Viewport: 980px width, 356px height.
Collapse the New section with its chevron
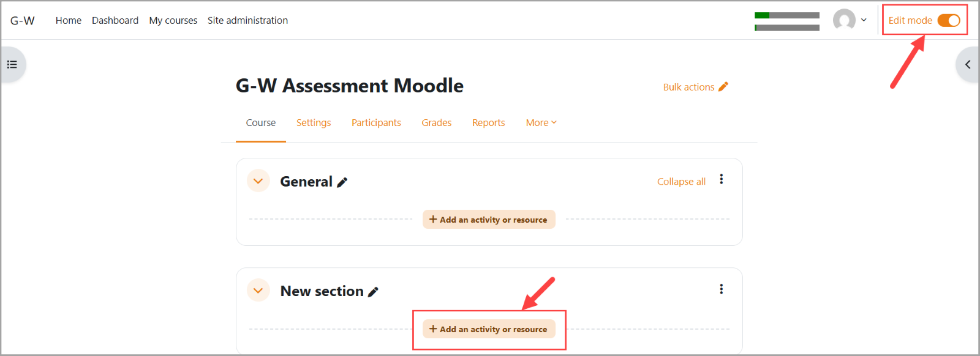tap(258, 291)
